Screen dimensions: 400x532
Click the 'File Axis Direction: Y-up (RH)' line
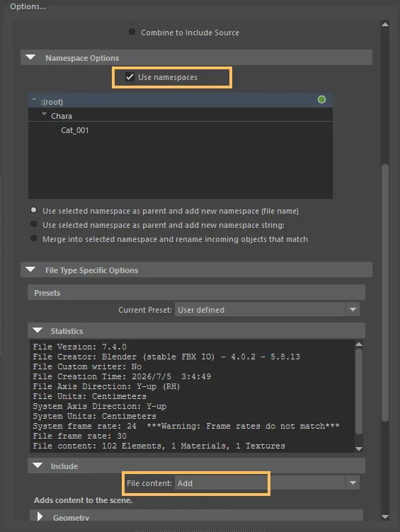(x=106, y=386)
